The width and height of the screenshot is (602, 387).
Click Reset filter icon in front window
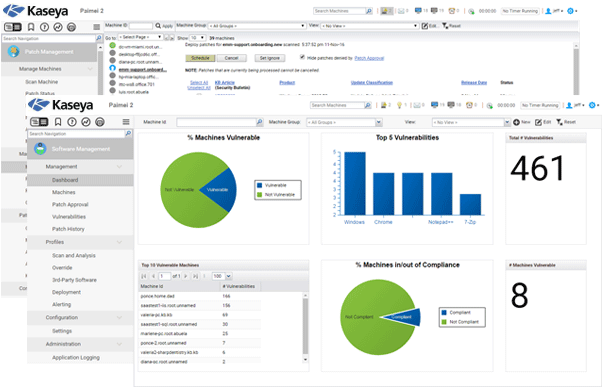559,122
